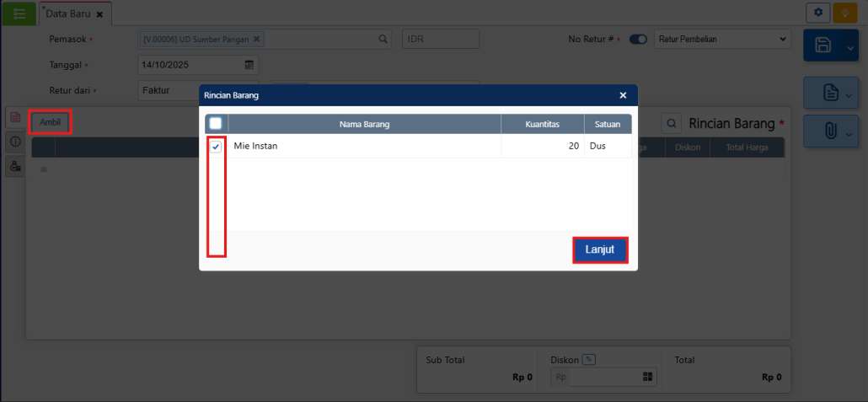
Task: Toggle the No Retur auto-number switch
Action: coord(638,39)
